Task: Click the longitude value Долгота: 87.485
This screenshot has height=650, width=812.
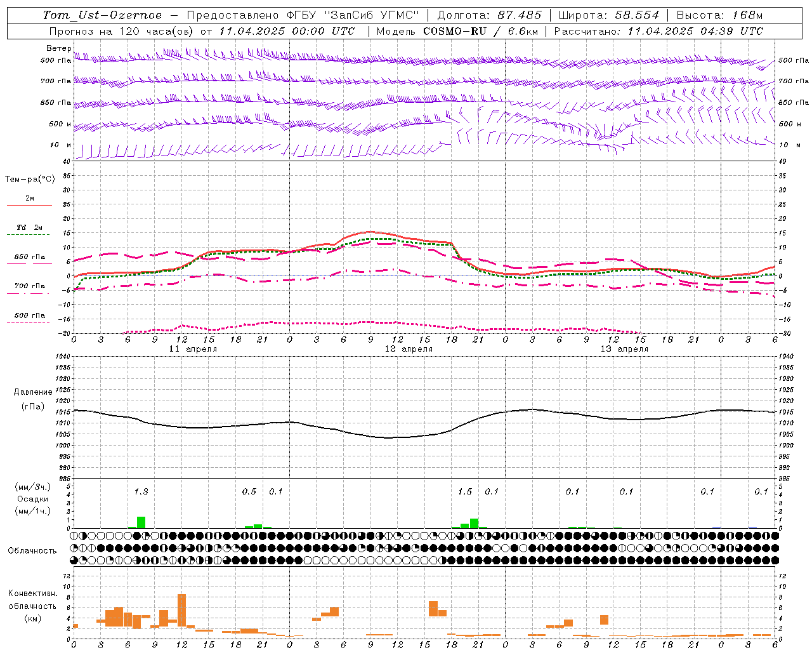Action: click(489, 15)
